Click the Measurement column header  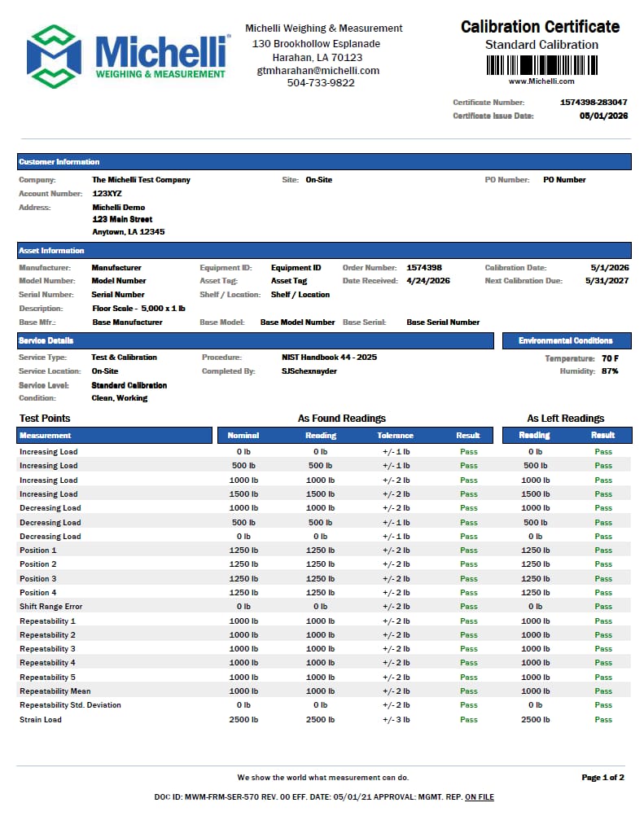pos(115,436)
